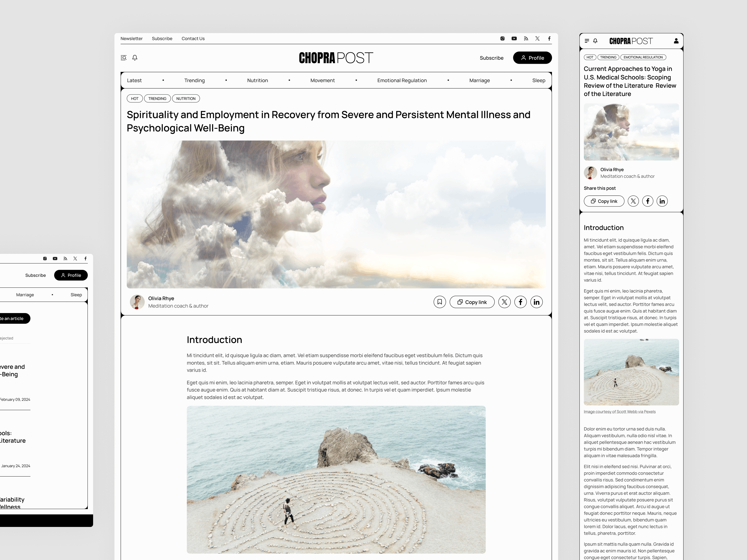Open Instagram icon in main top bar
Screen dimensions: 747x560
click(x=503, y=38)
